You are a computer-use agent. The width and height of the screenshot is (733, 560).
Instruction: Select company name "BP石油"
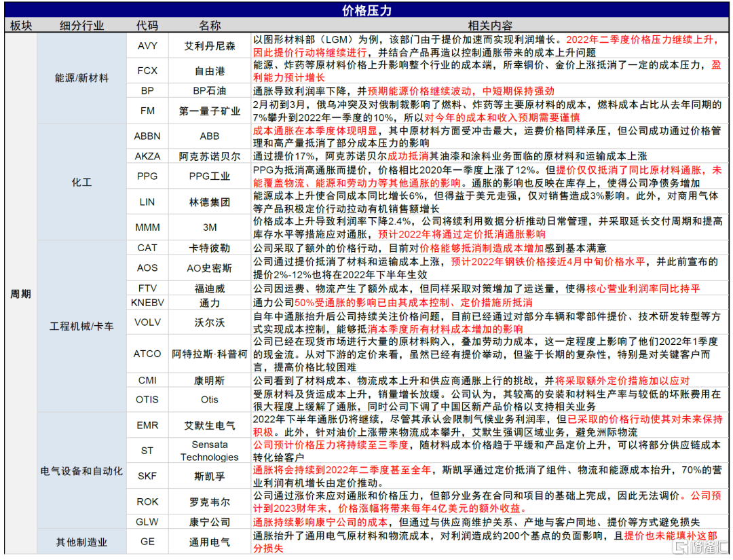tap(210, 91)
